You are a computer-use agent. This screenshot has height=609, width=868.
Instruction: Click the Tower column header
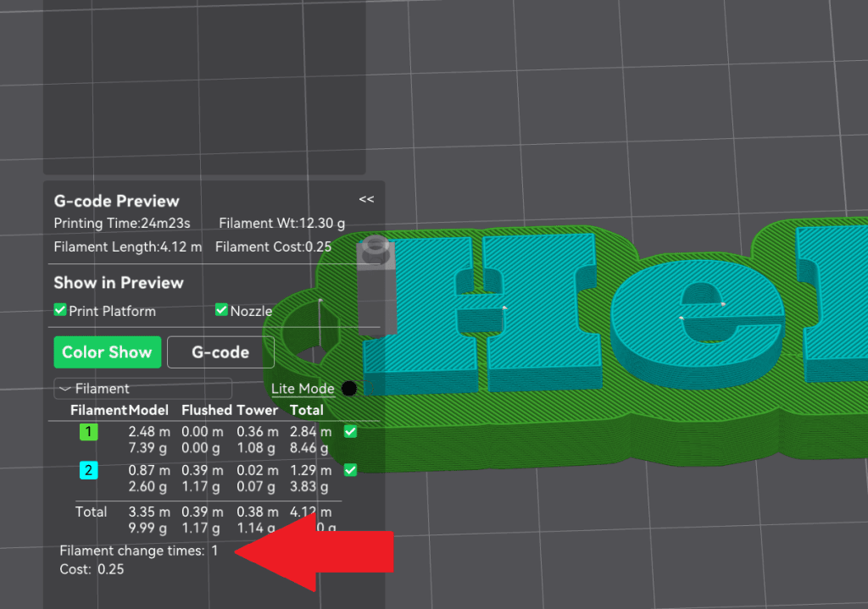pyautogui.click(x=257, y=410)
